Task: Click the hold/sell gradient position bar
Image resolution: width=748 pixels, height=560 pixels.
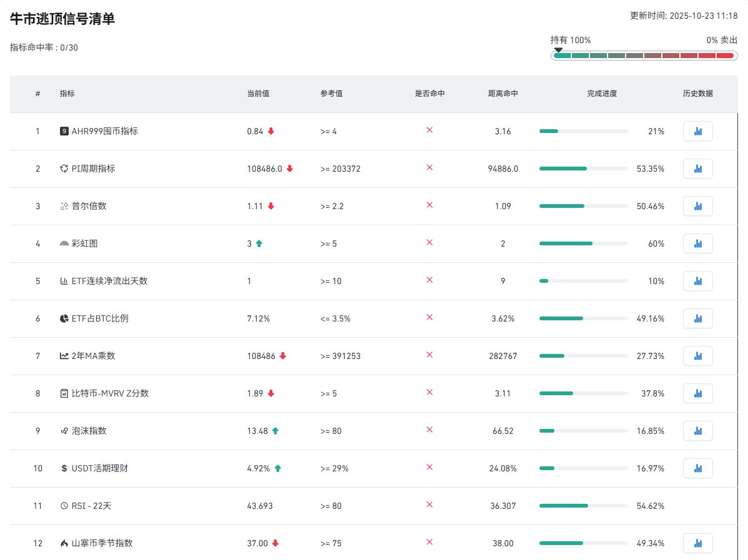Action: tap(643, 56)
